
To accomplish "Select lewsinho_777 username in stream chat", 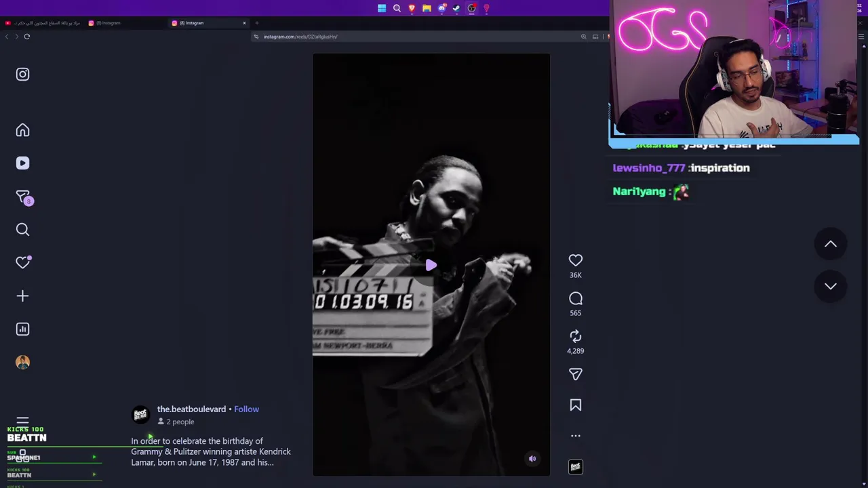I will coord(648,168).
